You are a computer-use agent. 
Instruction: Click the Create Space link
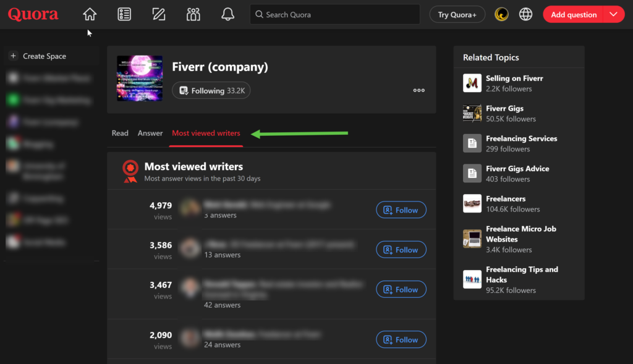pos(45,56)
